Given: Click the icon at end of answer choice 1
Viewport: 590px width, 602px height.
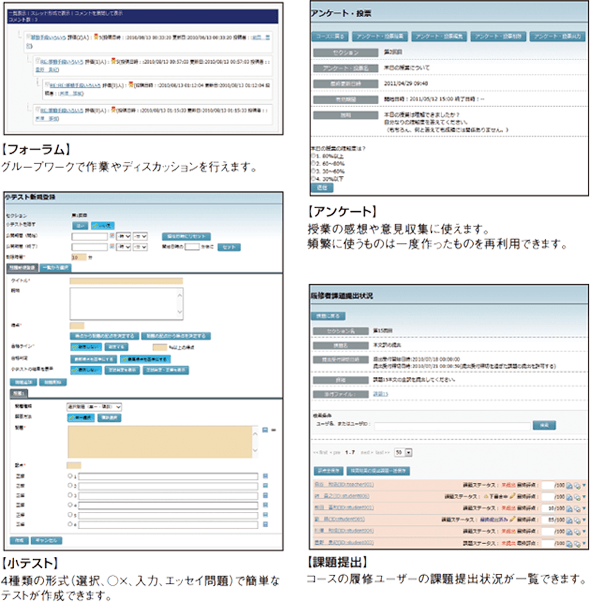Looking at the screenshot, I should (x=265, y=476).
